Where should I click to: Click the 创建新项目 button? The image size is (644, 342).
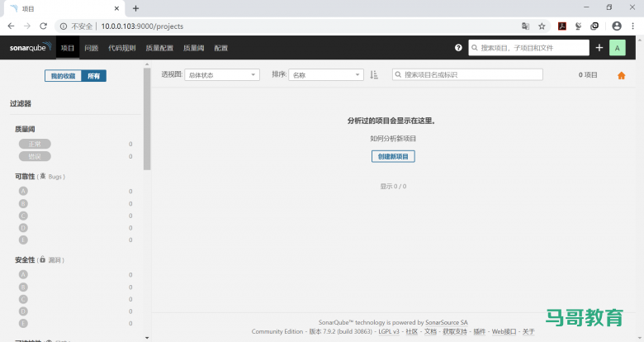[x=393, y=156]
